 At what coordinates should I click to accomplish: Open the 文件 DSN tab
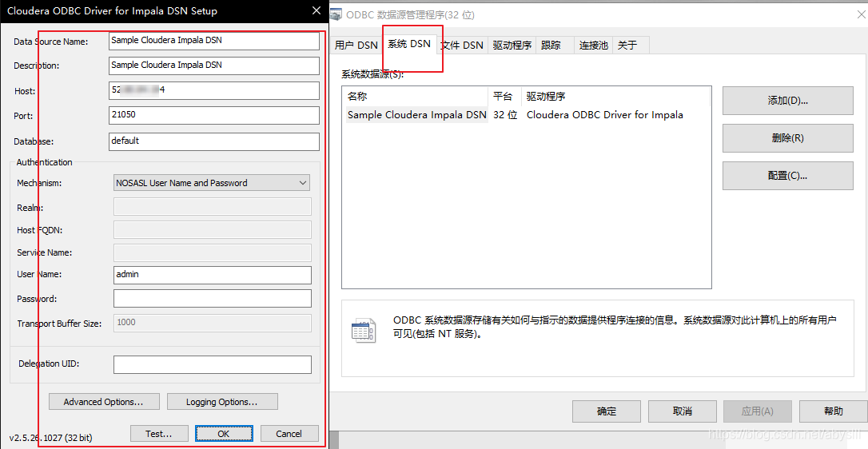[x=462, y=46]
